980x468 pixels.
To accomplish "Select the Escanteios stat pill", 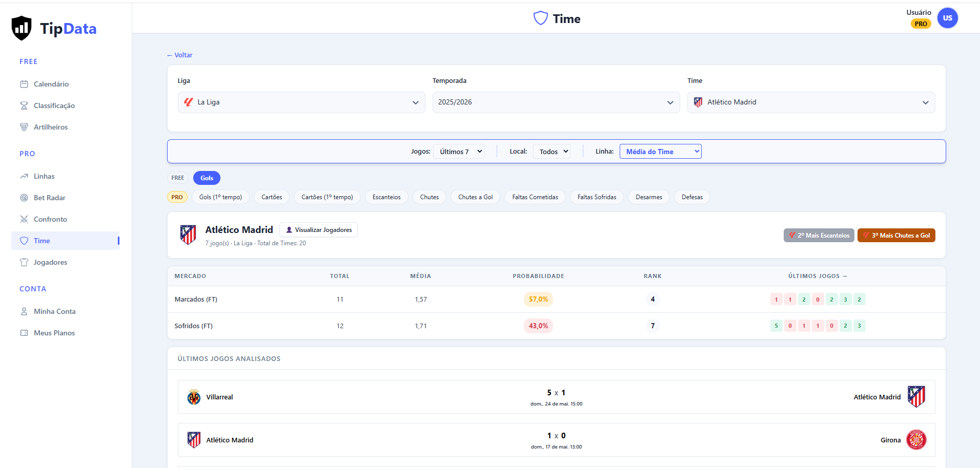I will (386, 197).
